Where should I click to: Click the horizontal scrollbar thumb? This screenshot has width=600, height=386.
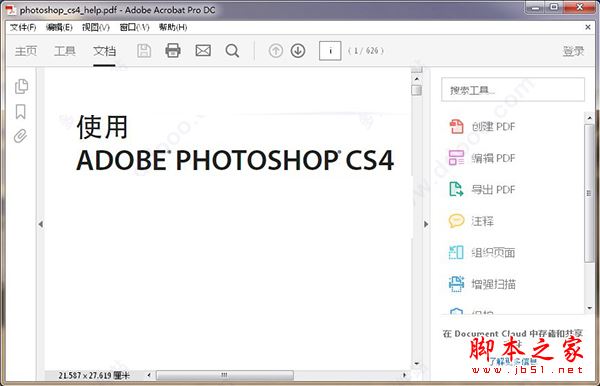coord(225,375)
